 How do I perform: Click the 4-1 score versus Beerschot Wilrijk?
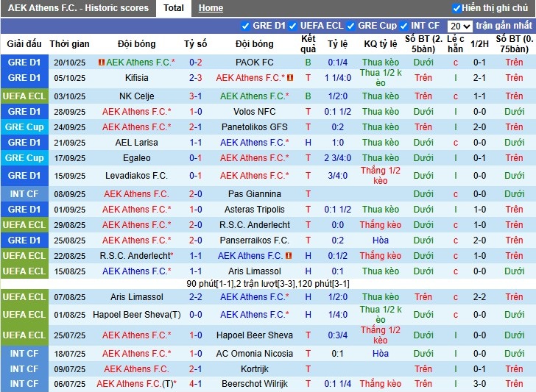[x=196, y=384]
